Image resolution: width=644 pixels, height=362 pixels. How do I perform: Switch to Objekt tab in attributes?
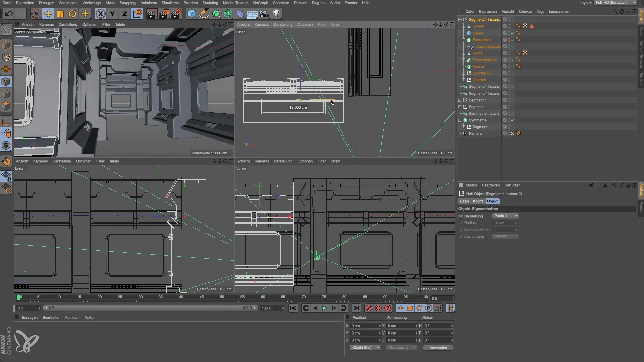coord(492,201)
